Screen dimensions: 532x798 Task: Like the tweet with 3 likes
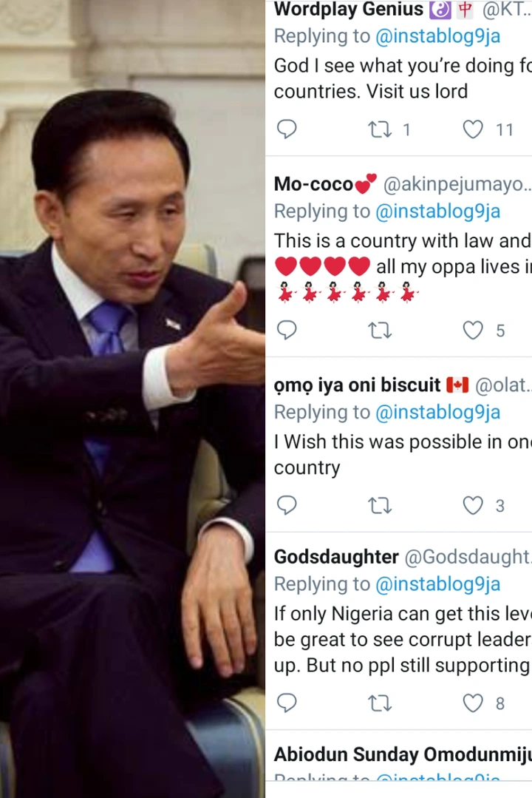tap(473, 505)
